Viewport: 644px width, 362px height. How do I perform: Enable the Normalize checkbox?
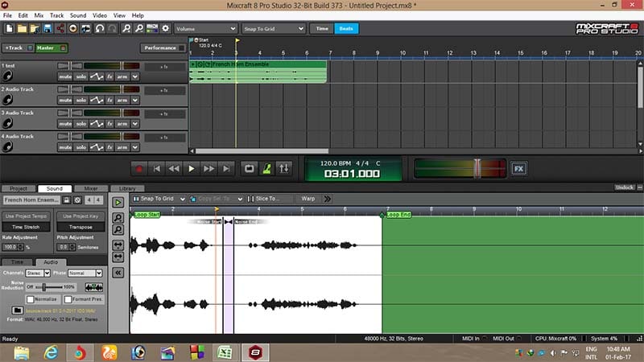tap(31, 299)
